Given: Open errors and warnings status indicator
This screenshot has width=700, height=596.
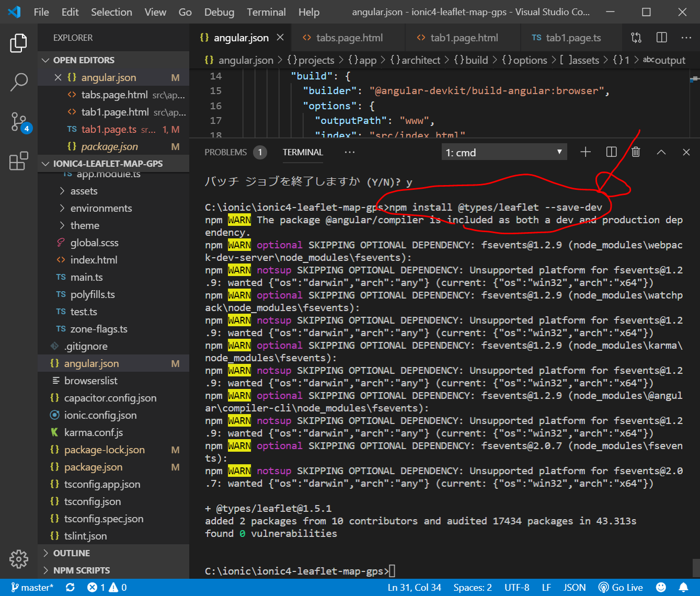Looking at the screenshot, I should [107, 588].
